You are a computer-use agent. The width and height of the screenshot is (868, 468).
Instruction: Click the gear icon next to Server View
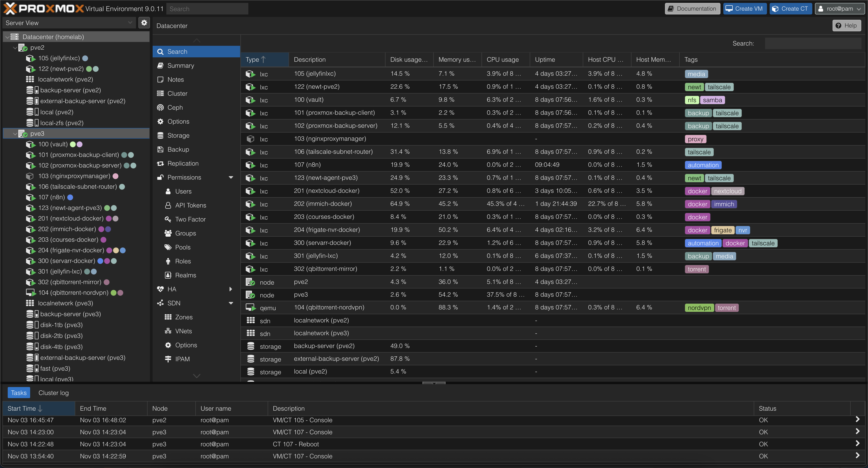click(x=144, y=23)
